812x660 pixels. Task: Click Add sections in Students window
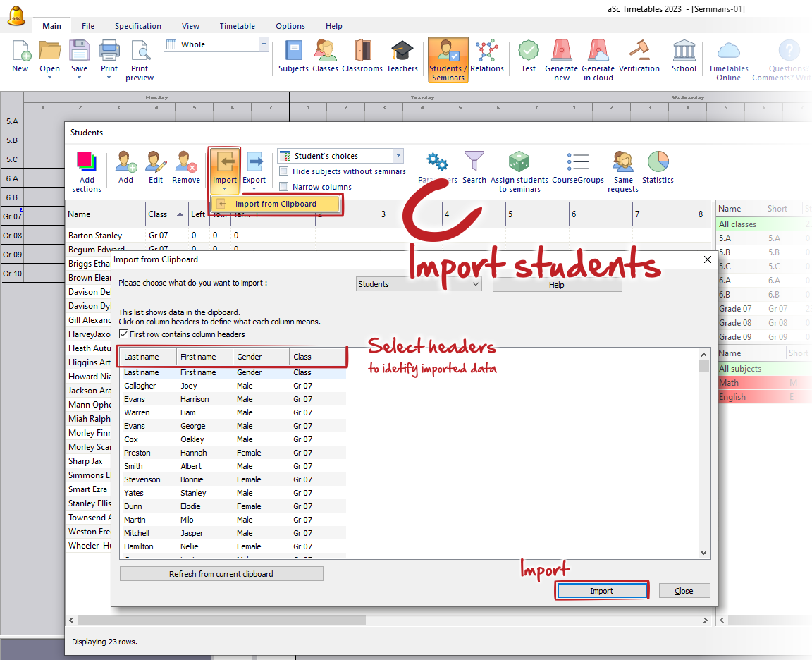click(x=87, y=171)
